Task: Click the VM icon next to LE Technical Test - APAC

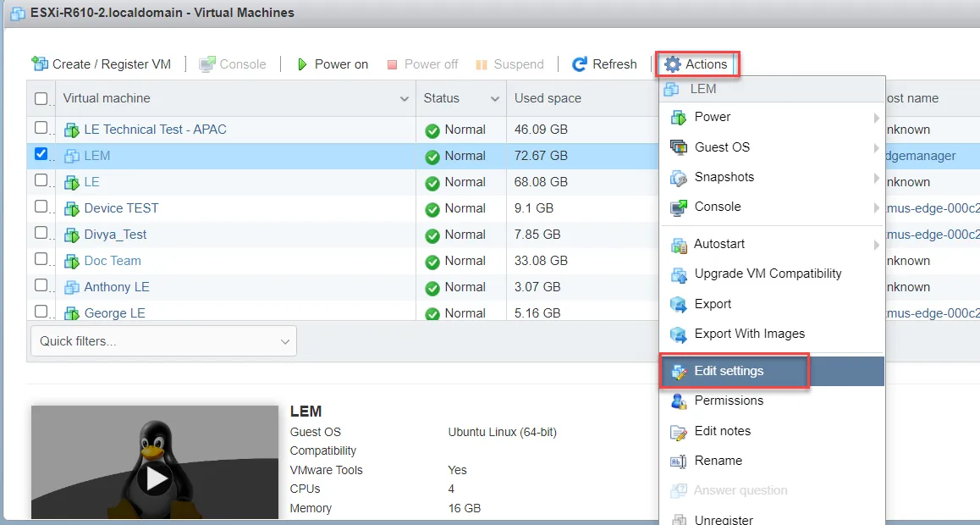Action: tap(72, 130)
